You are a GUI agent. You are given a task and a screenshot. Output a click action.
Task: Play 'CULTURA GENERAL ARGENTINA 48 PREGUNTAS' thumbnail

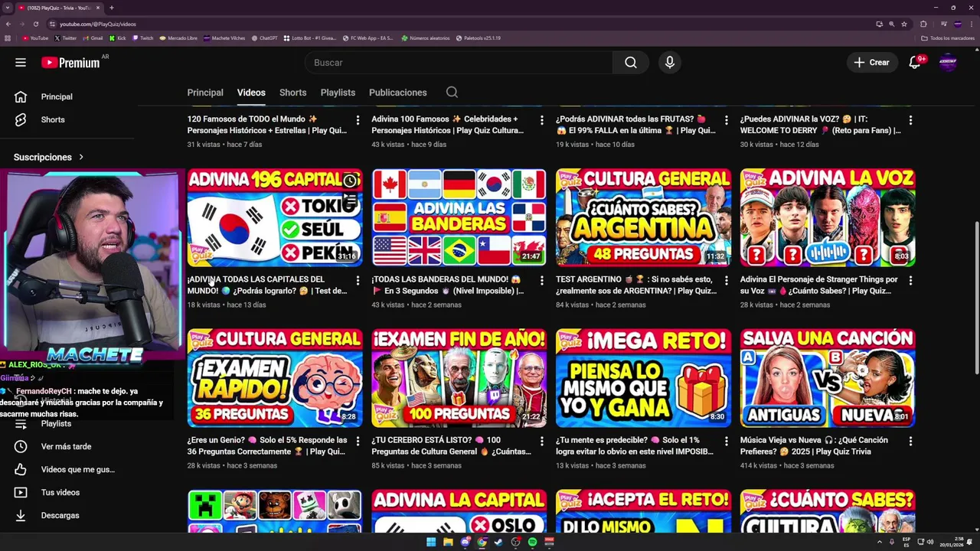[643, 217]
